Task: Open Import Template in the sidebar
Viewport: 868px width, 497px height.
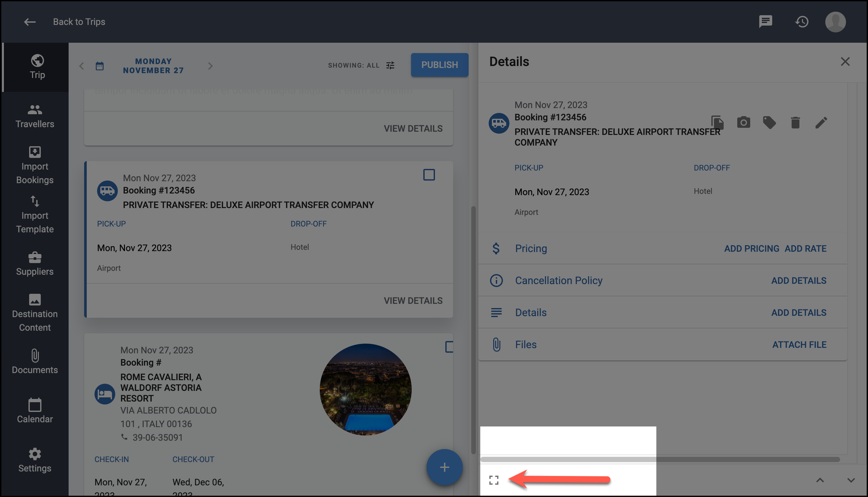Action: coord(35,215)
